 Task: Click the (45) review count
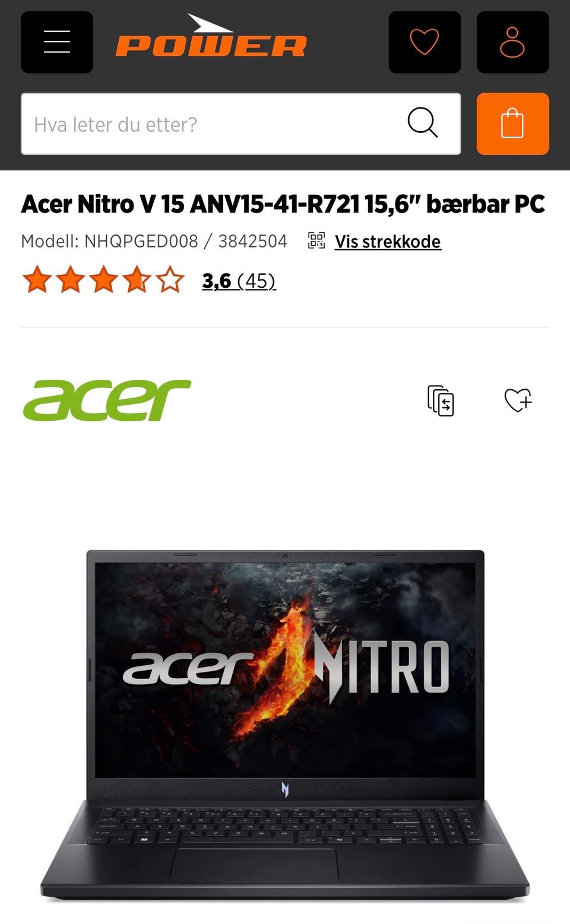(x=256, y=280)
